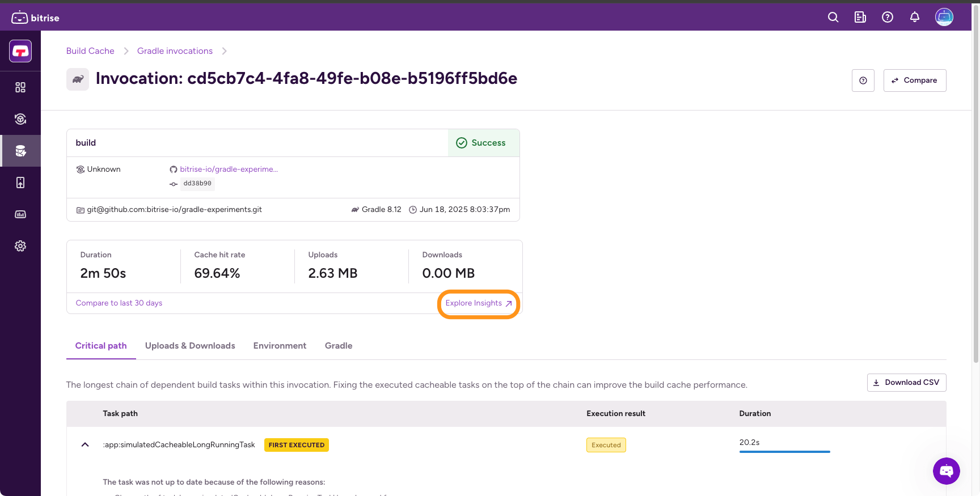Collapse the simulatedCacheableLongRunningTask row
This screenshot has height=496, width=980.
85,445
